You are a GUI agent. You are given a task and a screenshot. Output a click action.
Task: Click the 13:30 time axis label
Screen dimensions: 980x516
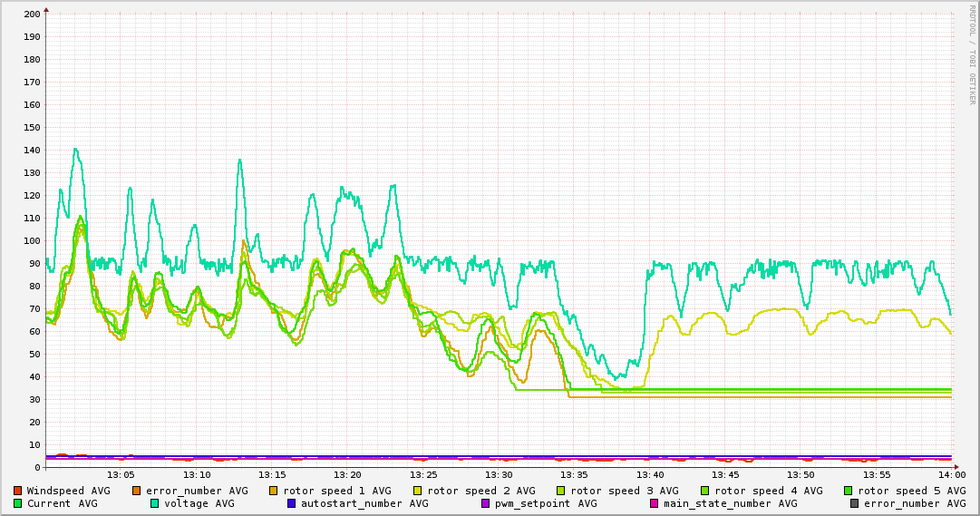click(499, 476)
